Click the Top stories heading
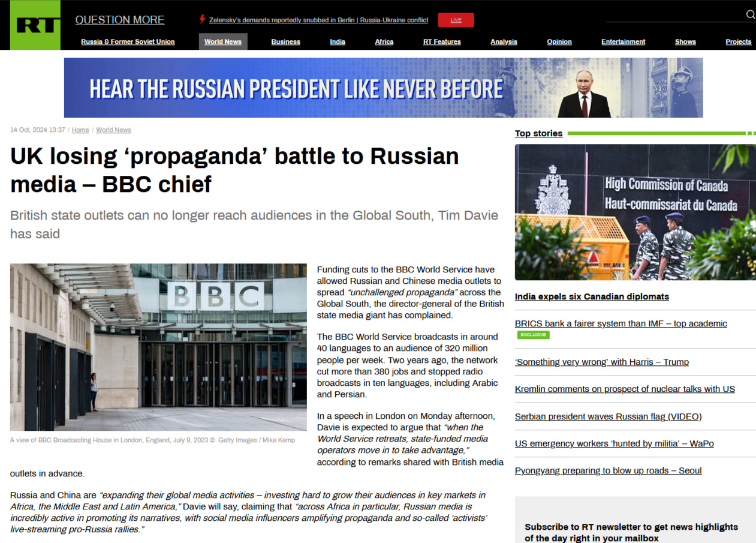The image size is (756, 543). click(538, 133)
